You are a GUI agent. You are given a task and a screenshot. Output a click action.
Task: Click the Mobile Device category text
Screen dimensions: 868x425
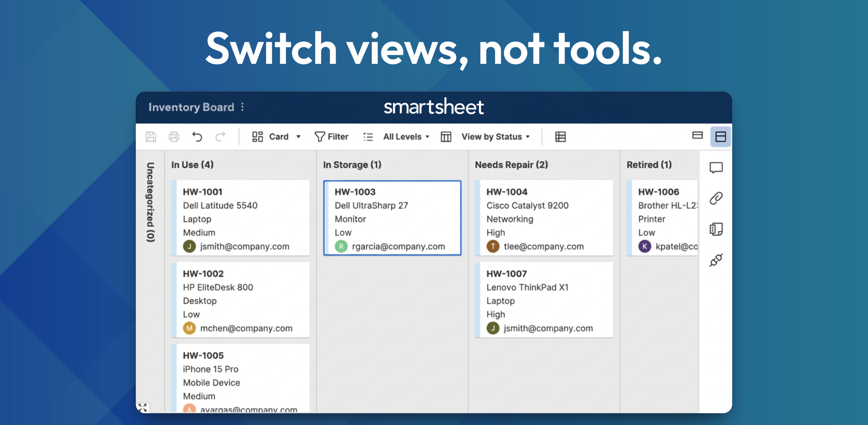[x=211, y=382]
